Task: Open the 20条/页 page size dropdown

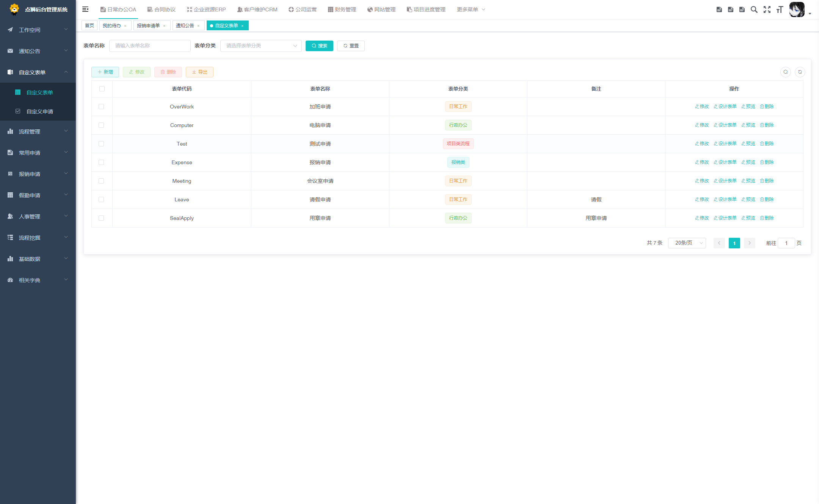Action: click(x=687, y=243)
